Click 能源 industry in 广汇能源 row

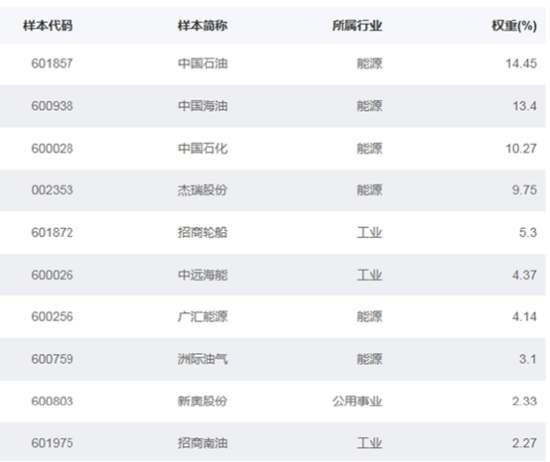coord(369,317)
